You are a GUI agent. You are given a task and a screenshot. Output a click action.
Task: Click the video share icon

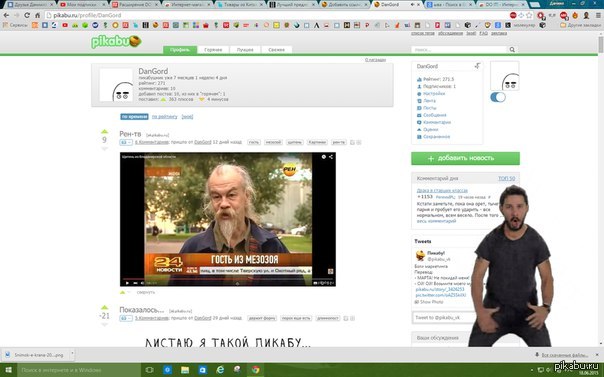(331, 157)
